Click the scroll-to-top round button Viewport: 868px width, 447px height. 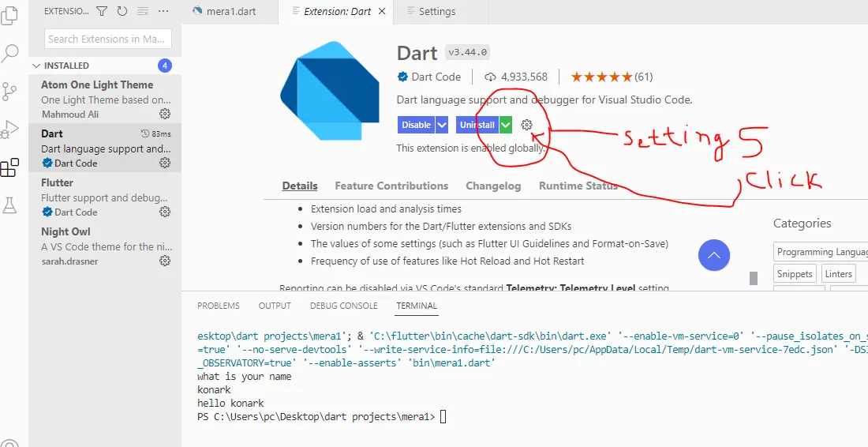click(x=714, y=255)
